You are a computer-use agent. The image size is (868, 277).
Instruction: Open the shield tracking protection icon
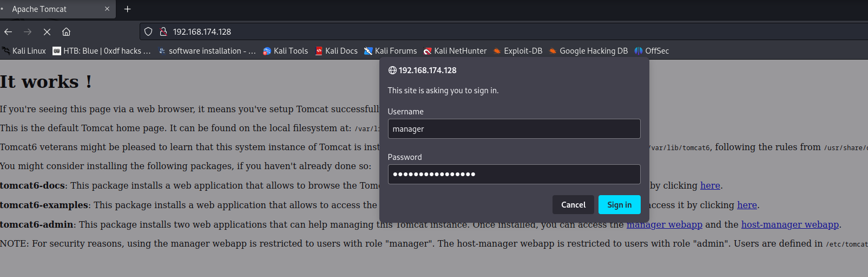[148, 32]
